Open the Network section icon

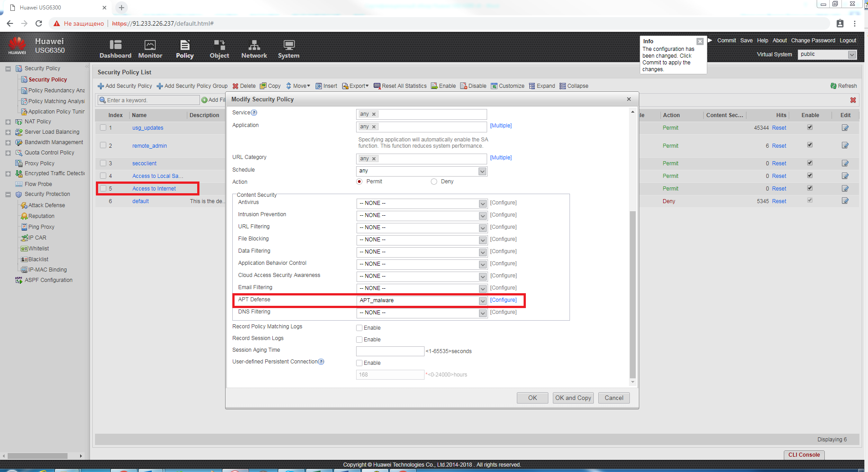click(x=254, y=45)
